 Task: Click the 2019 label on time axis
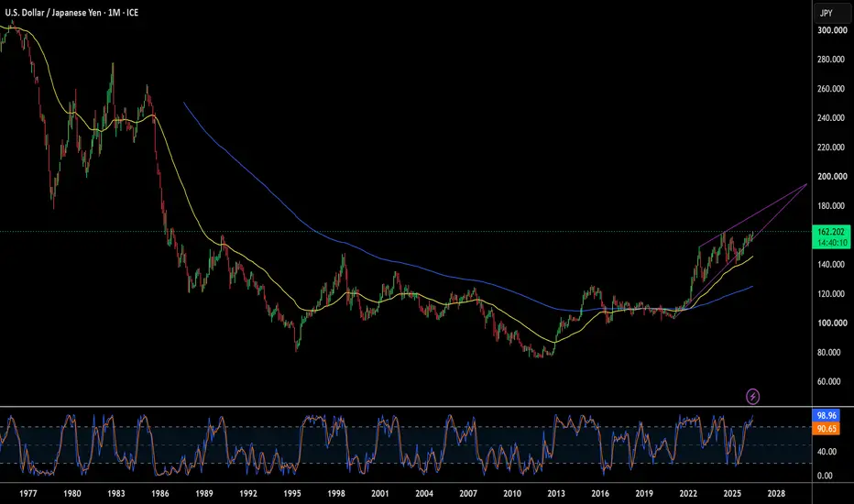coord(644,494)
